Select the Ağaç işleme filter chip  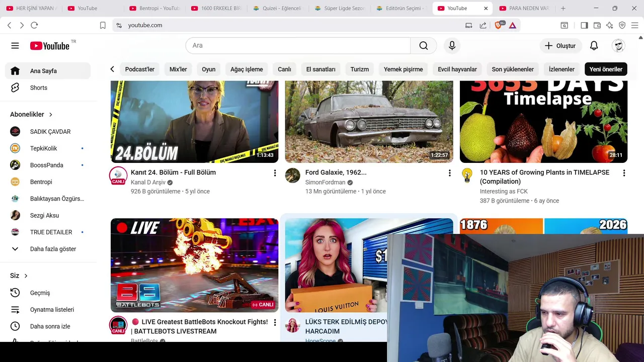[x=247, y=69]
